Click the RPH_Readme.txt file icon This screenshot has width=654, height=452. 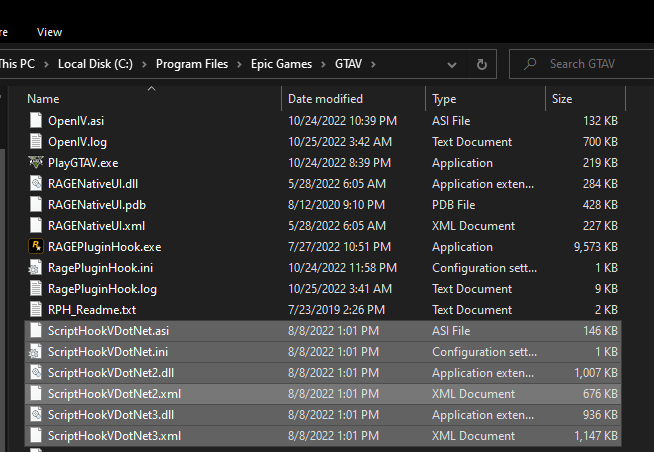(x=37, y=310)
